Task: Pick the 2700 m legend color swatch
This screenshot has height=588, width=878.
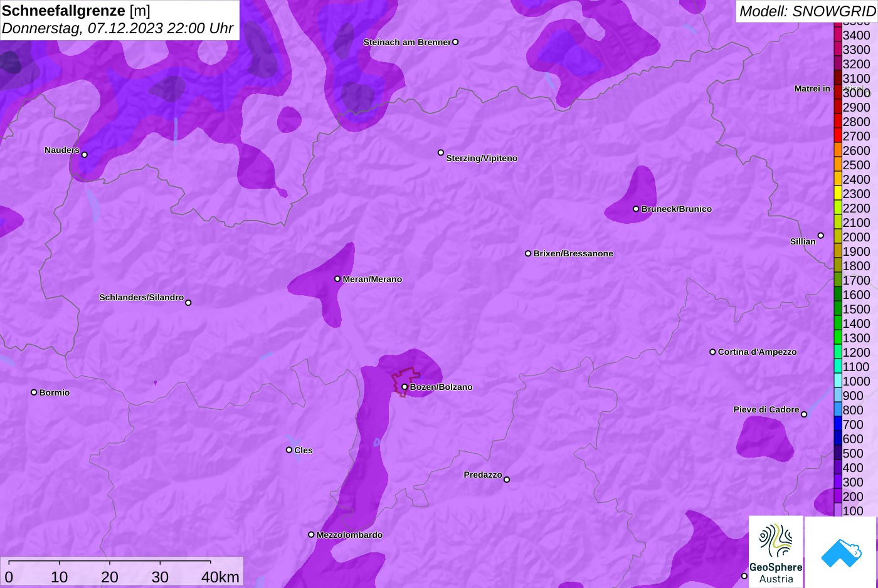Action: pyautogui.click(x=837, y=135)
